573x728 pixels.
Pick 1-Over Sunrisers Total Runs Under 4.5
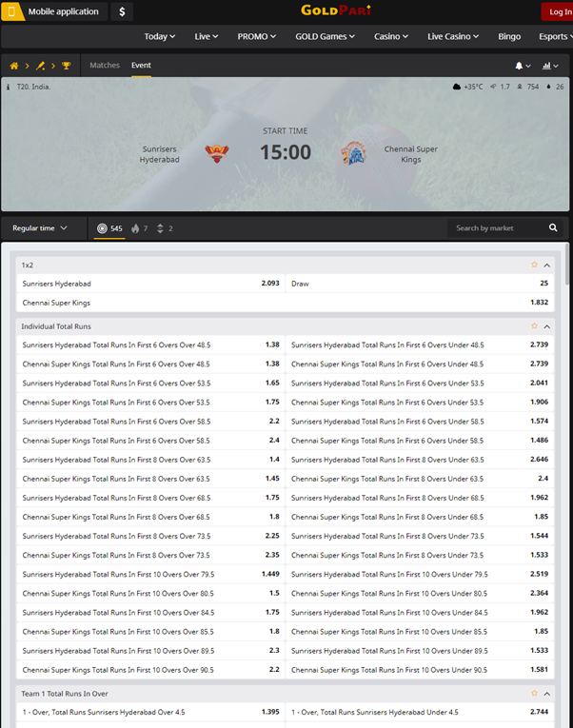(420, 712)
